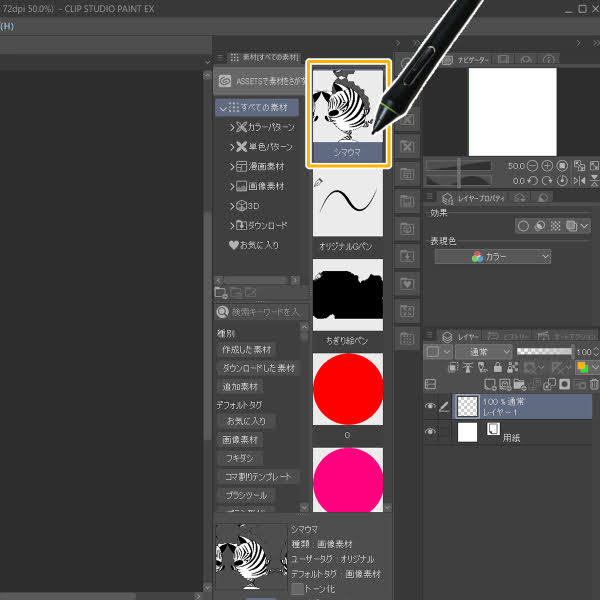Toggle clip to layer below
Image resolution: width=600 pixels, height=600 pixels.
(x=453, y=368)
